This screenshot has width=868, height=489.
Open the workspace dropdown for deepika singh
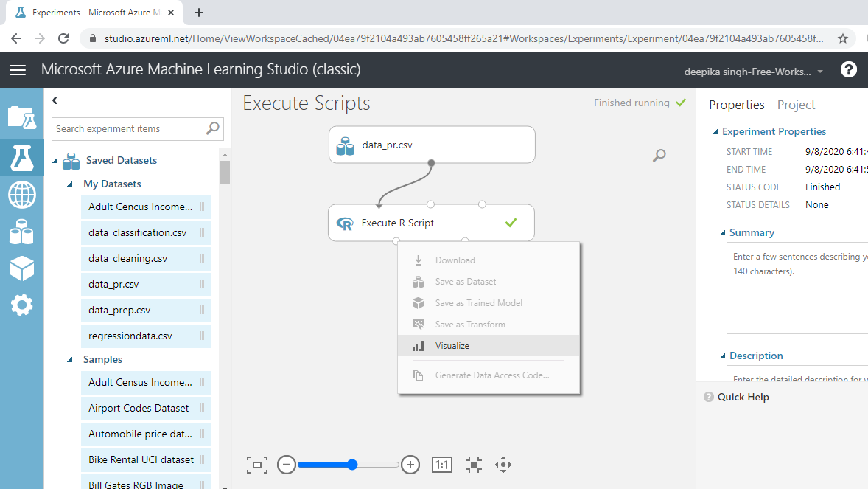point(753,72)
